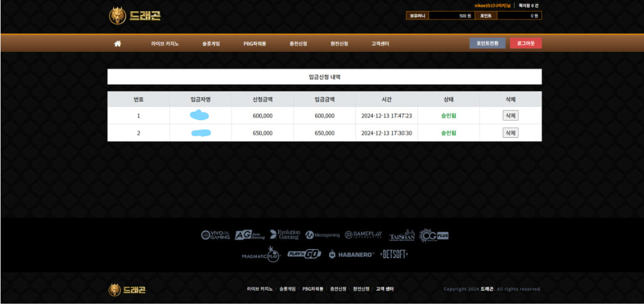Select the Betsoft logo in footer
The height and width of the screenshot is (306, 644).
[394, 254]
